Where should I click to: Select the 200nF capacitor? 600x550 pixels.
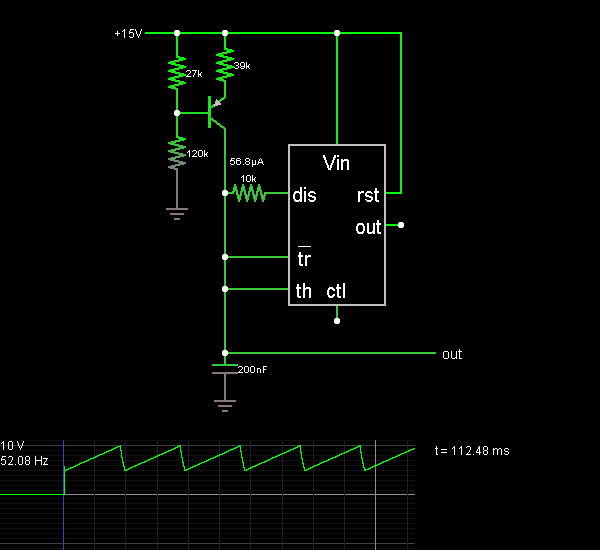(225, 369)
